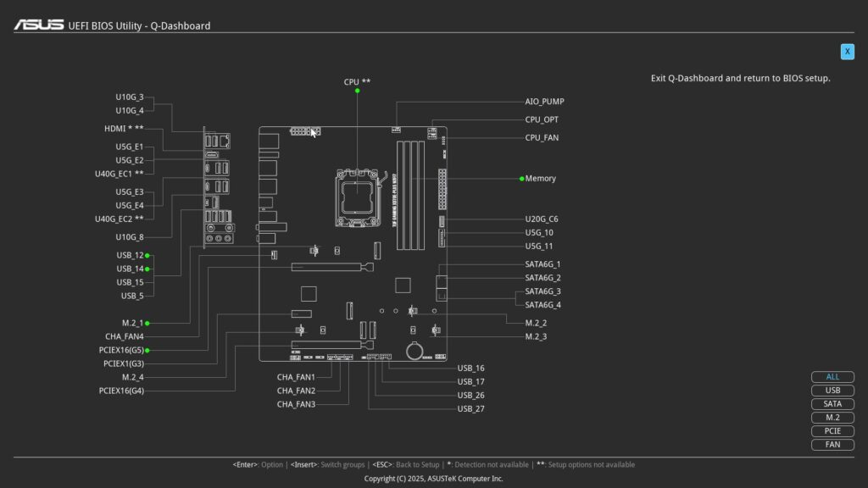Click the U20G_C6 port label
Image resolution: width=868 pixels, height=488 pixels.
coord(542,219)
